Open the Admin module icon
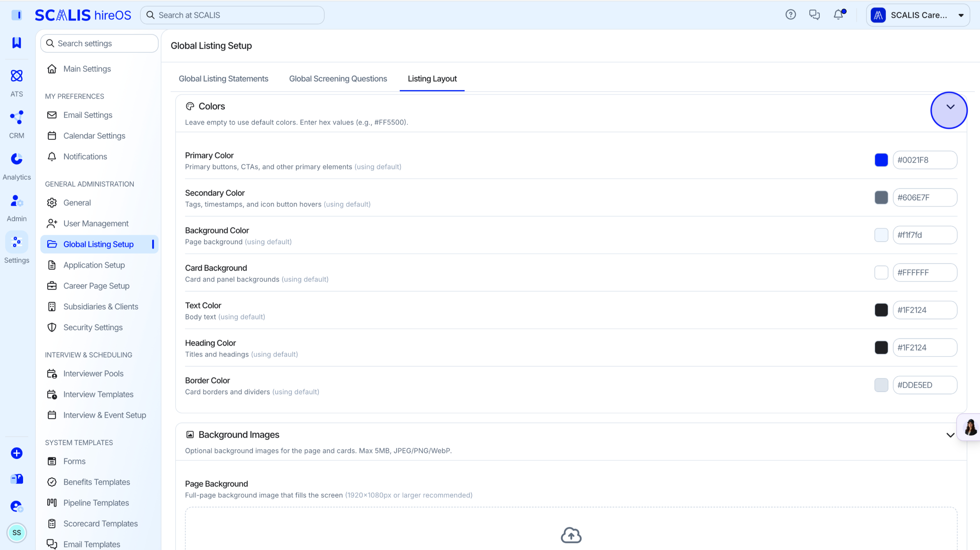The image size is (980, 550). coord(17,200)
